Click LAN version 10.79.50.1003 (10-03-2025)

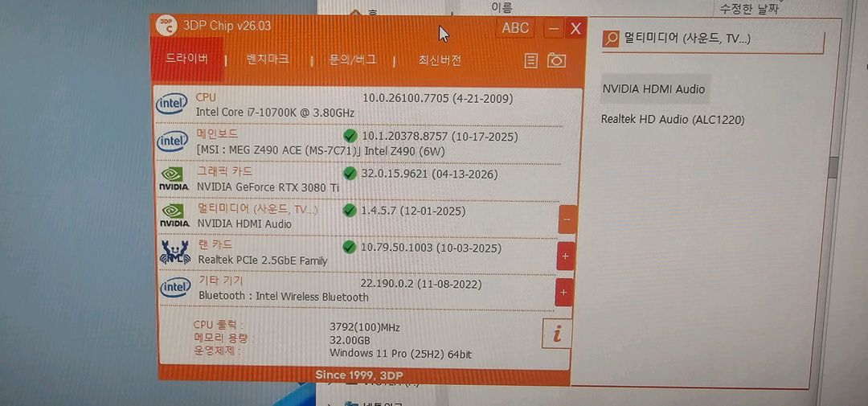tap(432, 248)
